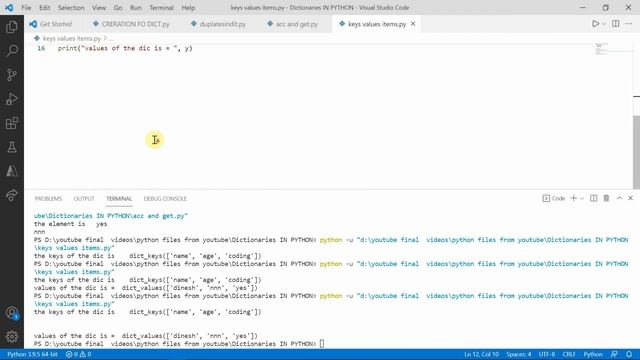Split the terminal panel

593,198
